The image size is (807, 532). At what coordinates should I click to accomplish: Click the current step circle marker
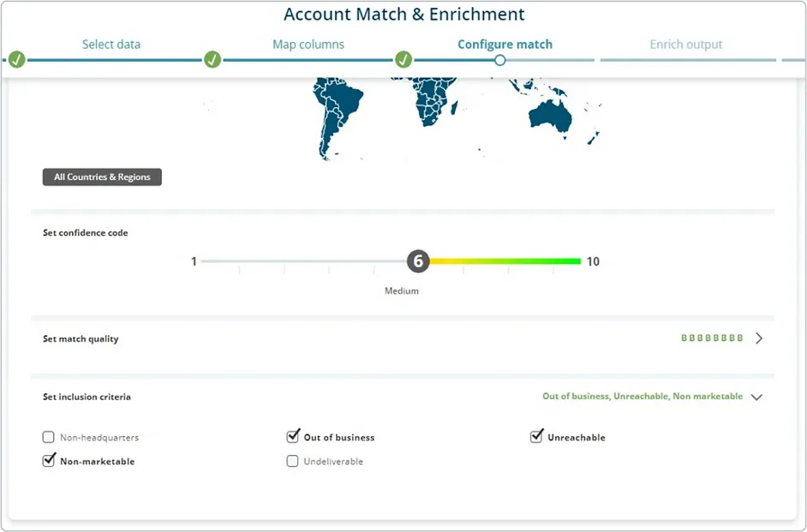pos(499,60)
